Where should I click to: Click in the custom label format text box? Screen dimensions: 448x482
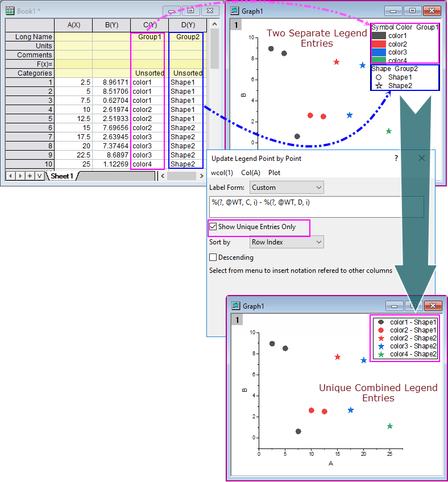click(316, 206)
